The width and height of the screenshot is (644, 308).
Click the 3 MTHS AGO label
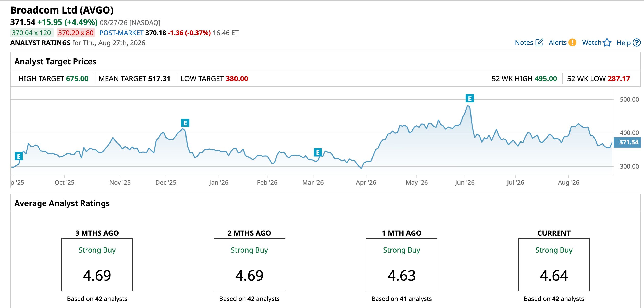pyautogui.click(x=97, y=233)
